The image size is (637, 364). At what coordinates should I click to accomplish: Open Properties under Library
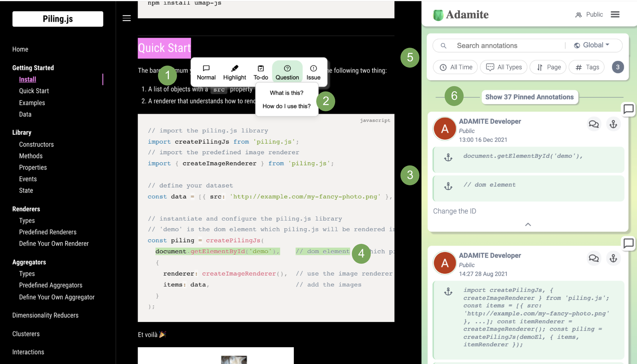pos(33,167)
